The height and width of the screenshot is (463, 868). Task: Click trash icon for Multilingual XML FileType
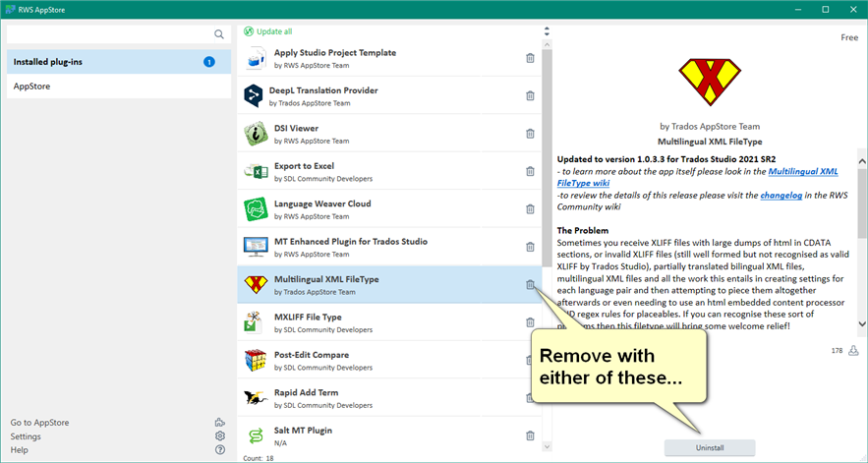(x=530, y=285)
